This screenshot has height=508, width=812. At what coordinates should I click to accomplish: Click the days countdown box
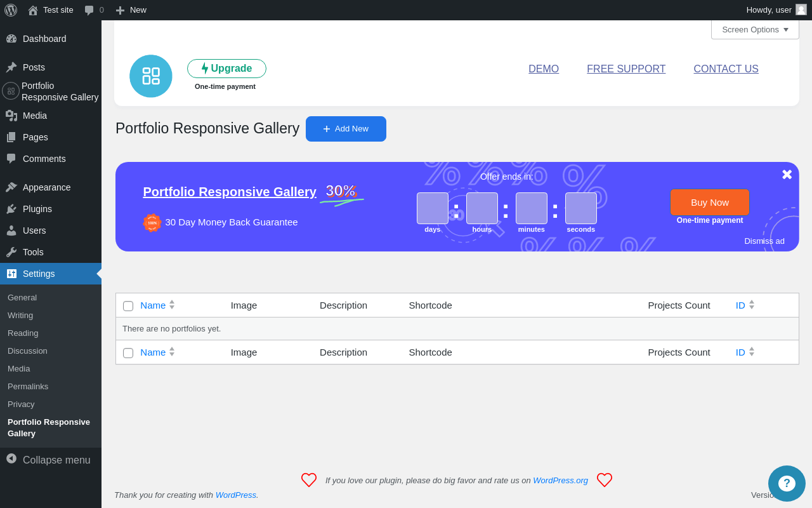(433, 208)
